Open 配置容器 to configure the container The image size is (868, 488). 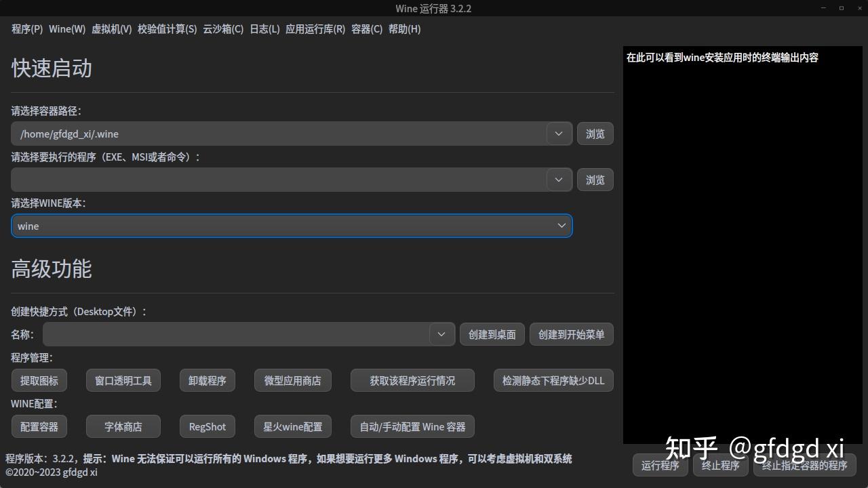[x=39, y=426]
